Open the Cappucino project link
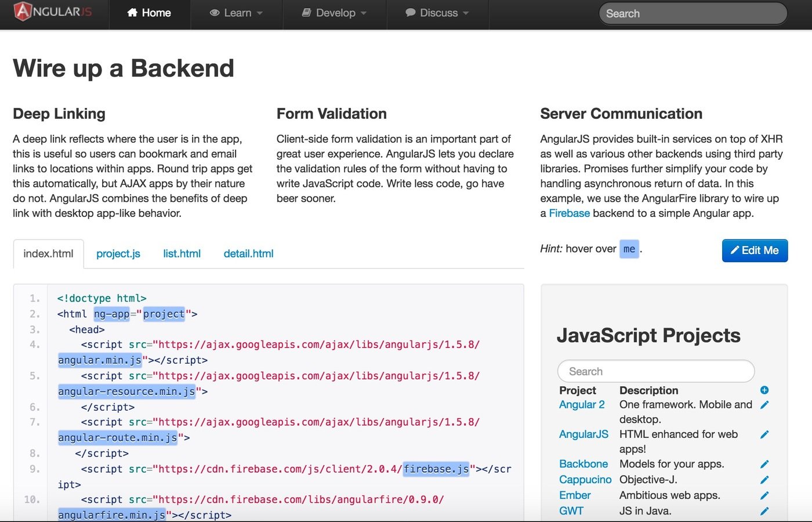Image resolution: width=812 pixels, height=522 pixels. (x=585, y=480)
